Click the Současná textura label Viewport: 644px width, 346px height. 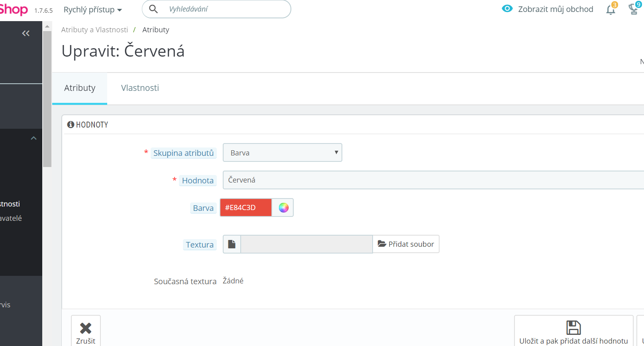click(x=185, y=281)
